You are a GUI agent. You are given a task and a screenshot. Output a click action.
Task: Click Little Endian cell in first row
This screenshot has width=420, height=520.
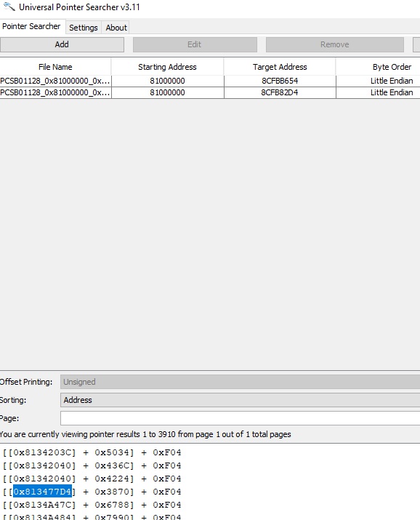[378, 81]
